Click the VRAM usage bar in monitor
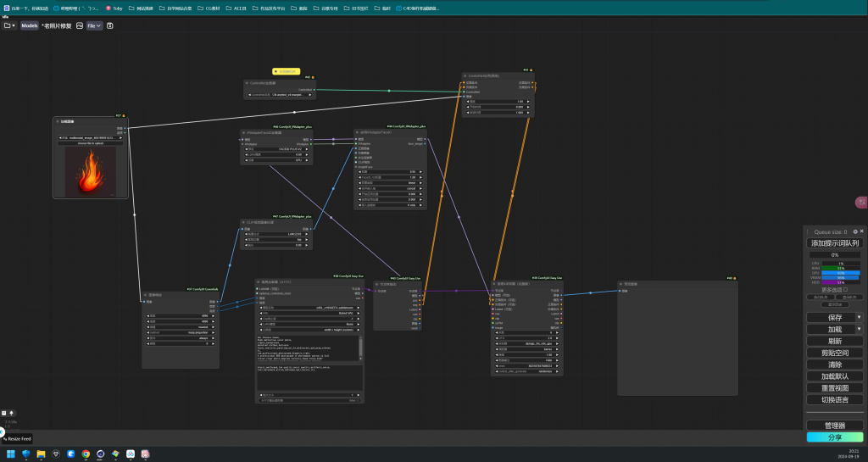The height and width of the screenshot is (462, 868). 840,278
